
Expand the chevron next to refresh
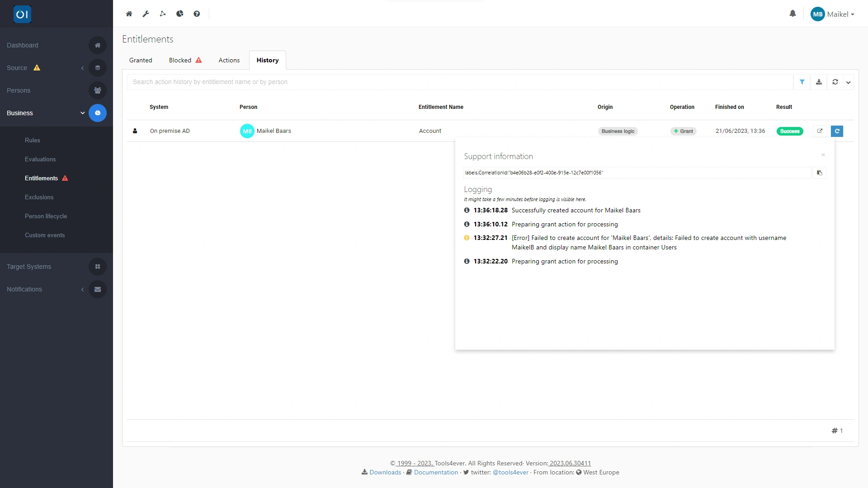pos(849,82)
